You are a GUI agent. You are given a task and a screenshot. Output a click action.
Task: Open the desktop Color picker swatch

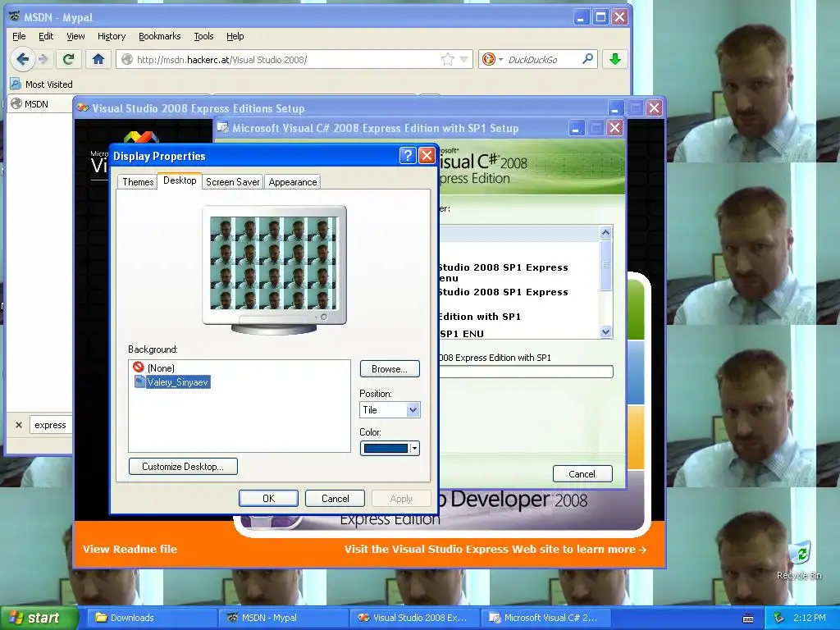pos(390,449)
